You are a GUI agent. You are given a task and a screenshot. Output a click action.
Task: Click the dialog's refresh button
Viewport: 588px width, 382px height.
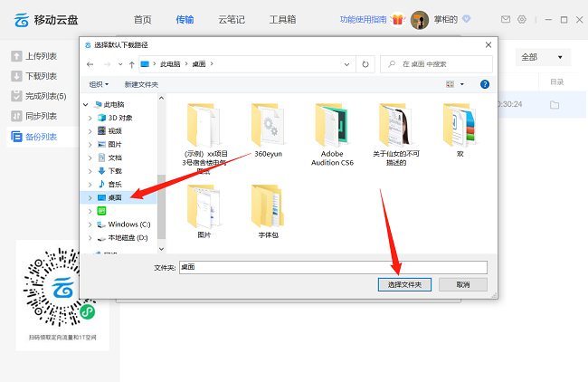tap(365, 64)
